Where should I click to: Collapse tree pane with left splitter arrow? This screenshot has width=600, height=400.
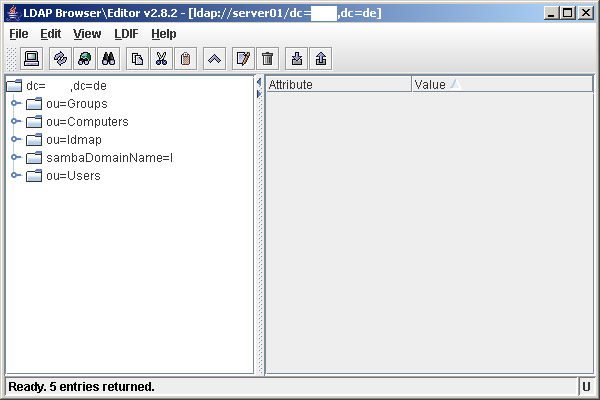[259, 82]
